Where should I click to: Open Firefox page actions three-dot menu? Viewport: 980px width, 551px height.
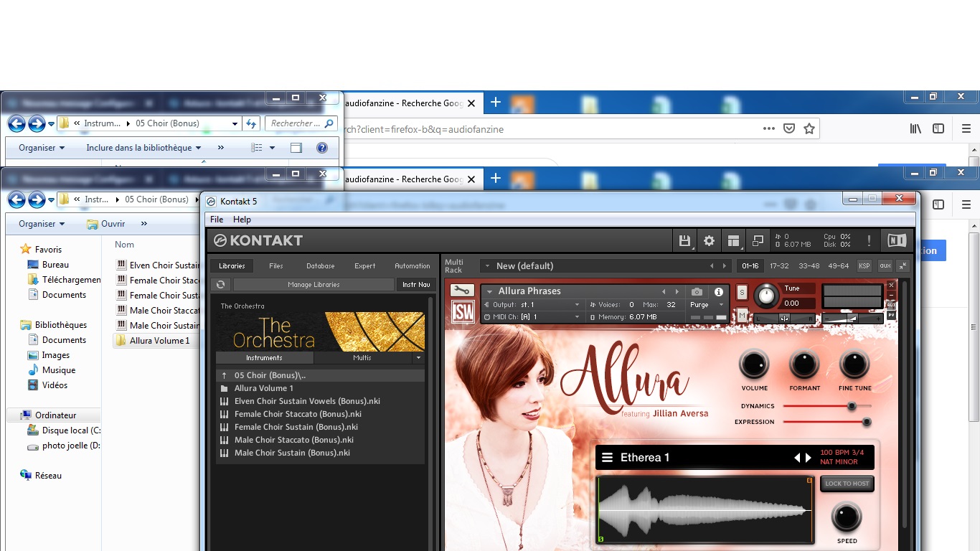(769, 128)
